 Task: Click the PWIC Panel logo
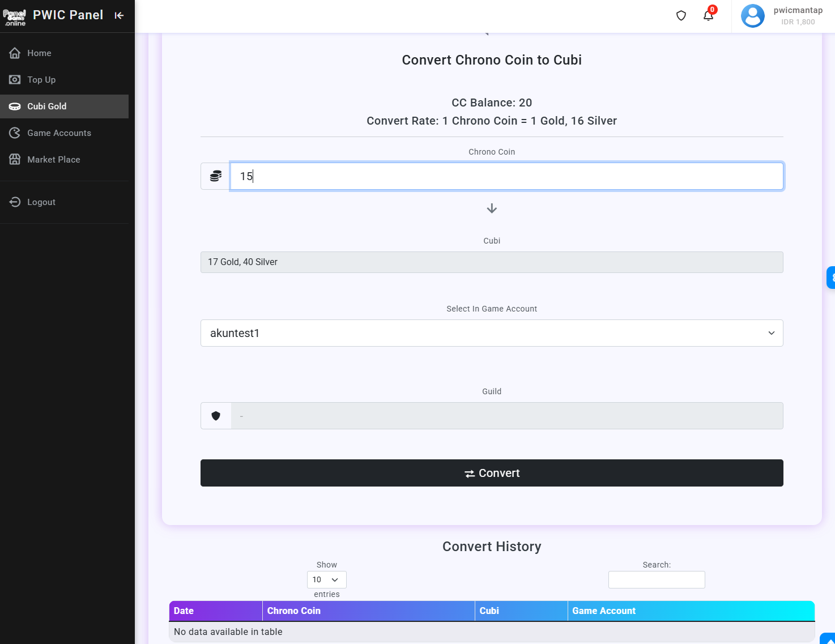click(x=15, y=16)
